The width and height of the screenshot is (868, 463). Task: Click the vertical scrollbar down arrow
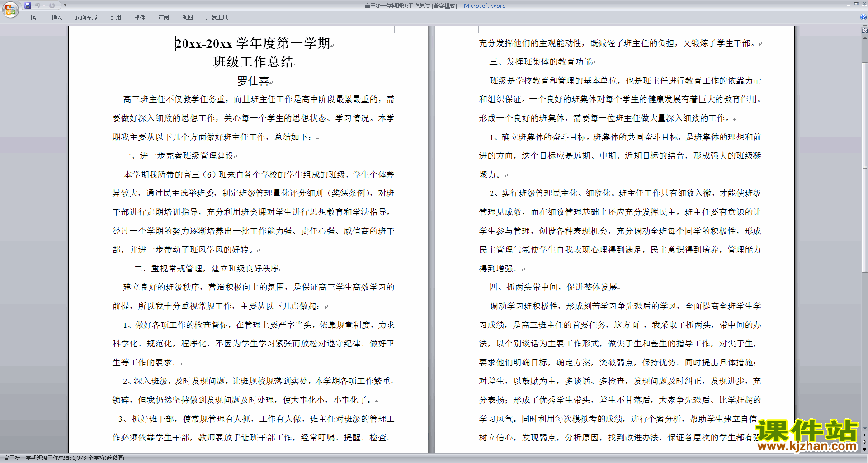click(x=865, y=428)
